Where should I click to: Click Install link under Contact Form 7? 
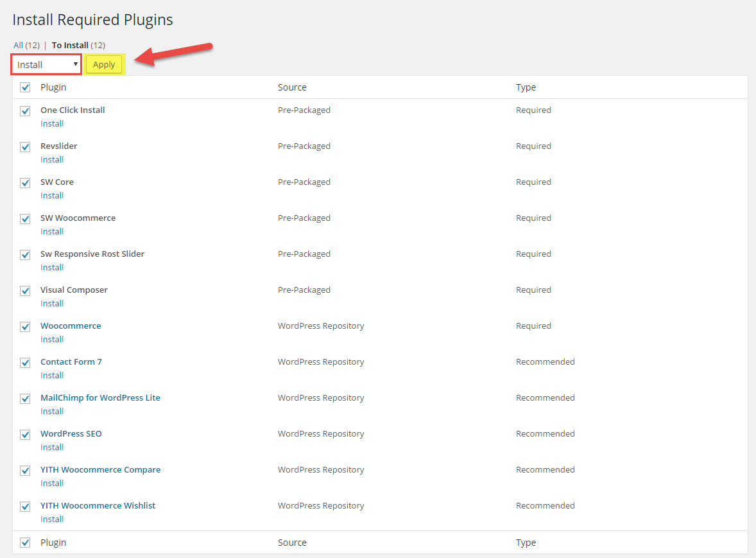52,375
